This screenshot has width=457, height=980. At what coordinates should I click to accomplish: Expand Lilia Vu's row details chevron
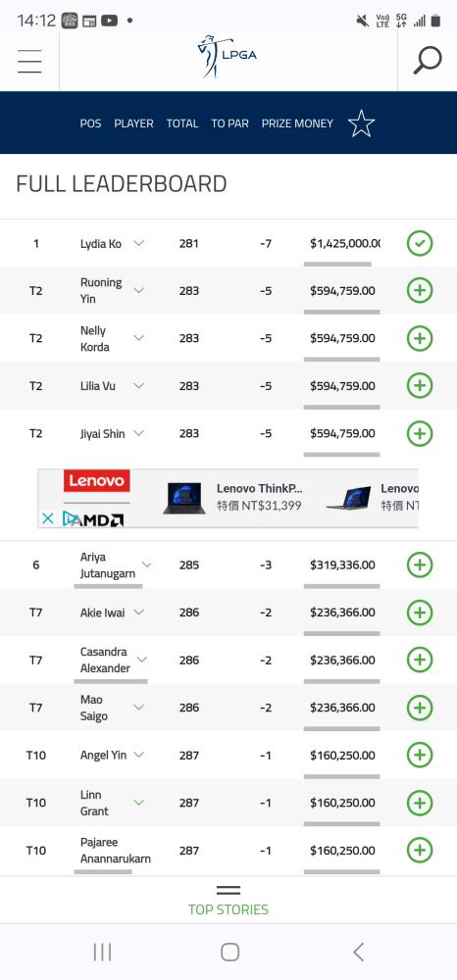click(139, 385)
